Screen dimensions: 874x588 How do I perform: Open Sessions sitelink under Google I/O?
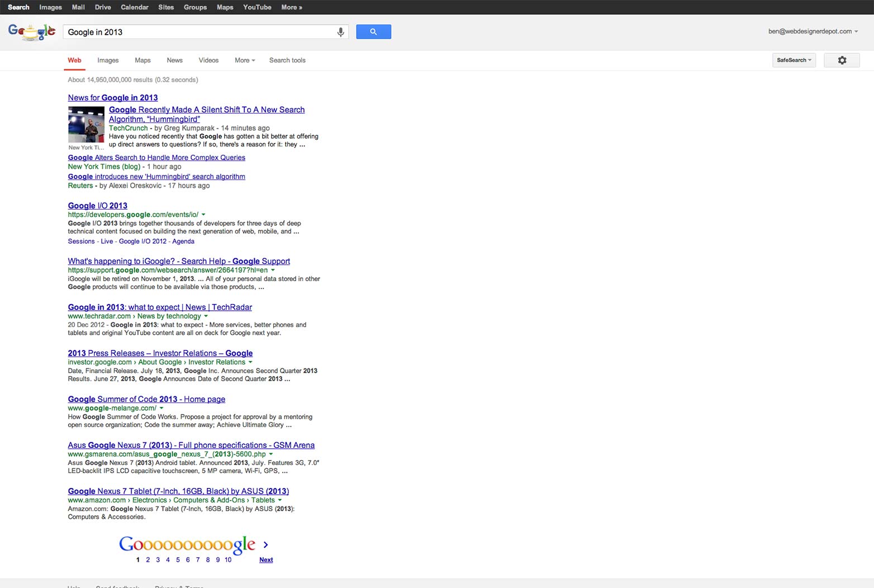81,241
